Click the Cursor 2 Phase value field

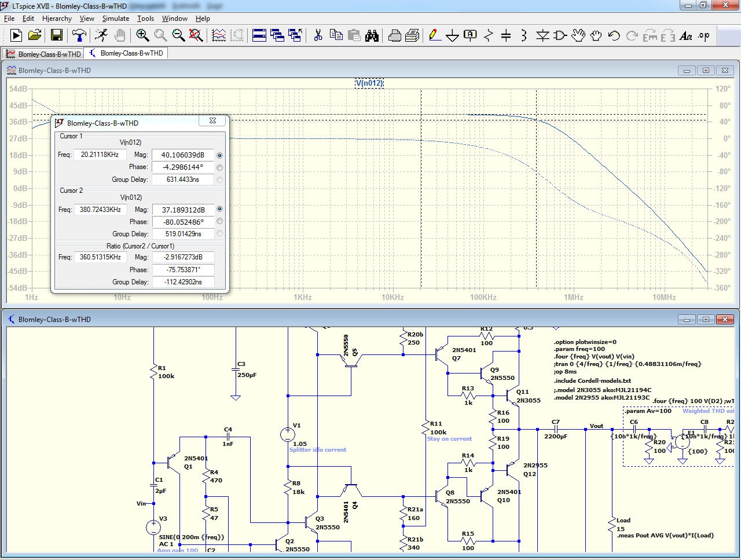183,222
